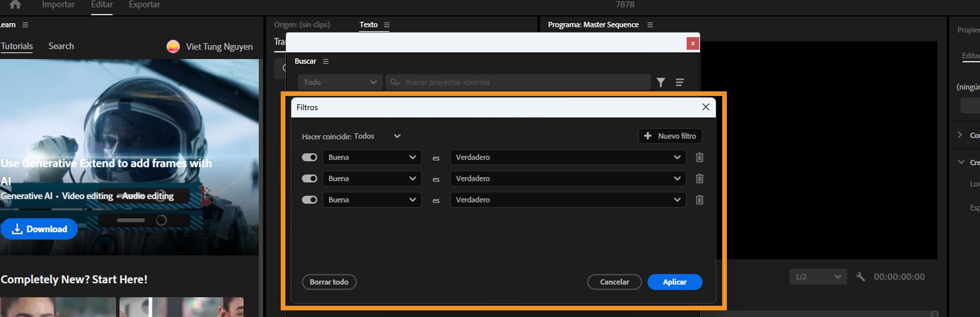This screenshot has width=980, height=317.
Task: Switch to the Search tab in Learn
Action: tap(61, 46)
